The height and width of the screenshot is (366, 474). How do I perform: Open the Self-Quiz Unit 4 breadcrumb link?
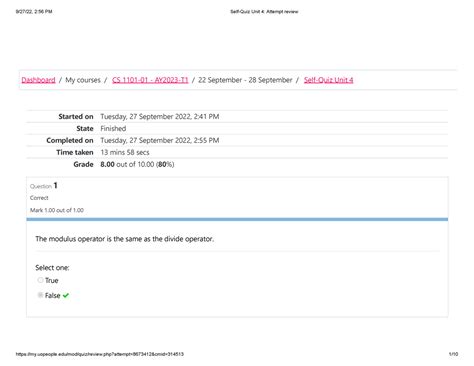pos(328,80)
